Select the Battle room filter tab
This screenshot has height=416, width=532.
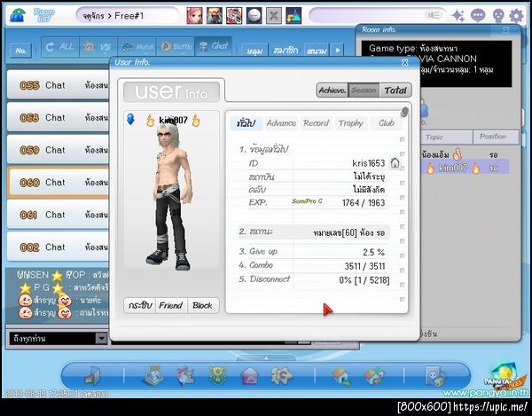pyautogui.click(x=175, y=46)
